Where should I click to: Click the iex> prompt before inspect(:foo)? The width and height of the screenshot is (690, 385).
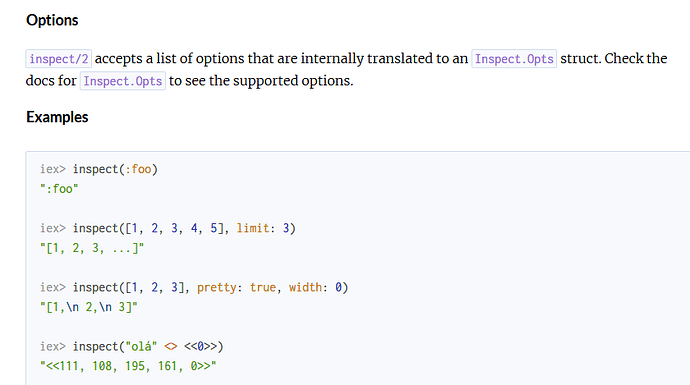[x=53, y=169]
